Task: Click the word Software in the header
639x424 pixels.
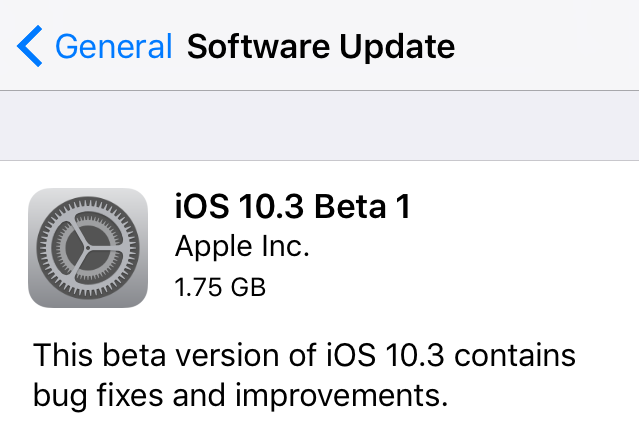Action: (251, 46)
